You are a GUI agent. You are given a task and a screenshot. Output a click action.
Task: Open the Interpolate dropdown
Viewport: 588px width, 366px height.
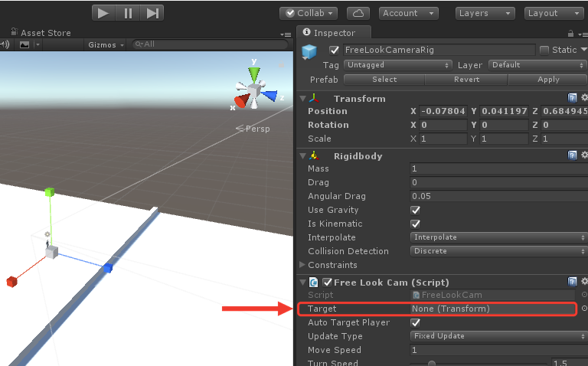(498, 237)
